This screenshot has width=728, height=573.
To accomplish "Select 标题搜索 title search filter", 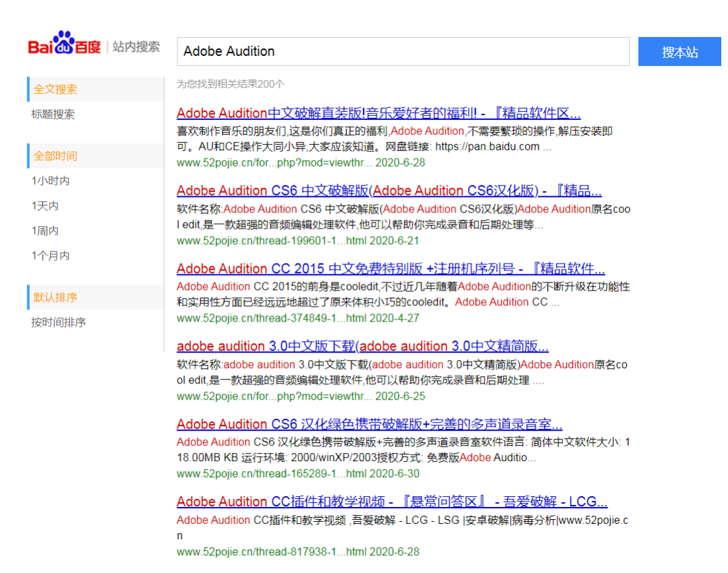I will click(53, 114).
